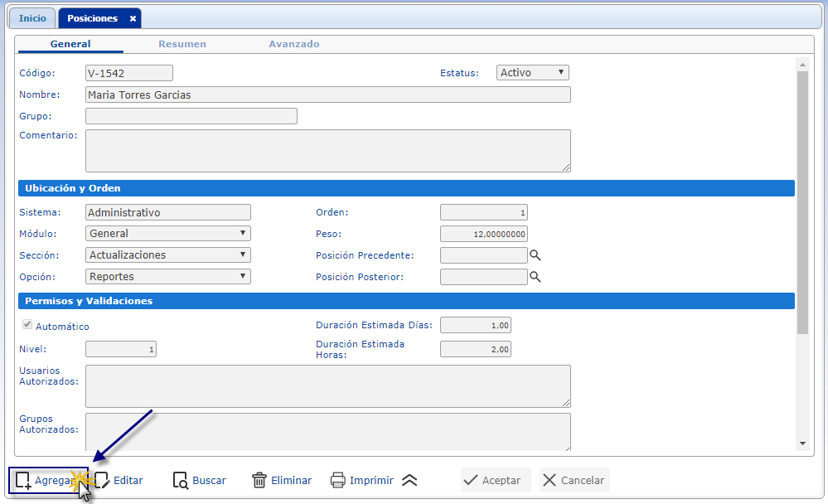The height and width of the screenshot is (504, 828).
Task: Open the Sección dropdown list
Action: tap(167, 255)
